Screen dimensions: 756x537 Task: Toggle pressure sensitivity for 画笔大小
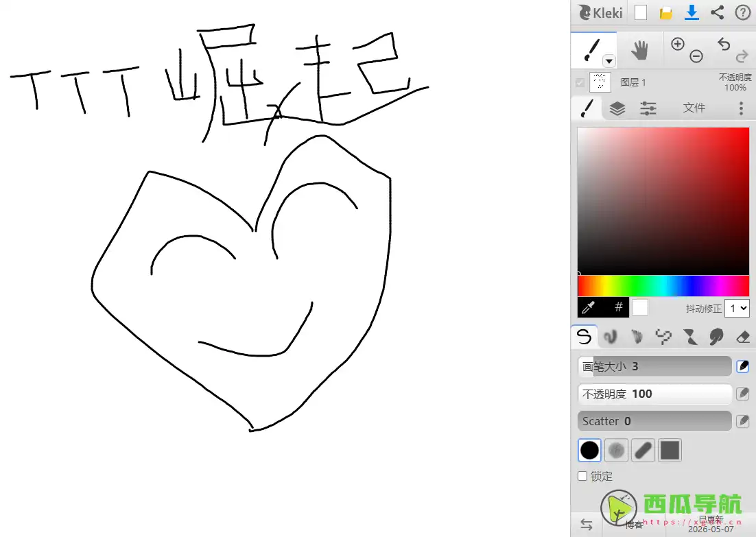(x=743, y=366)
